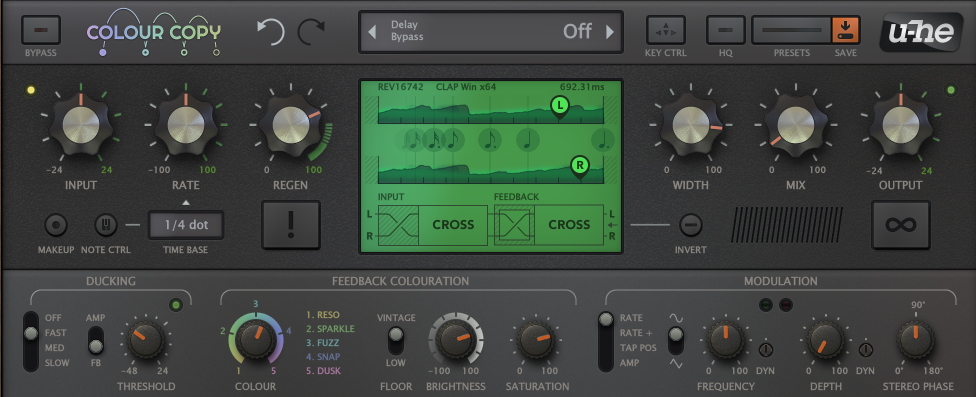Click the Colour selector knob

[x=256, y=340]
